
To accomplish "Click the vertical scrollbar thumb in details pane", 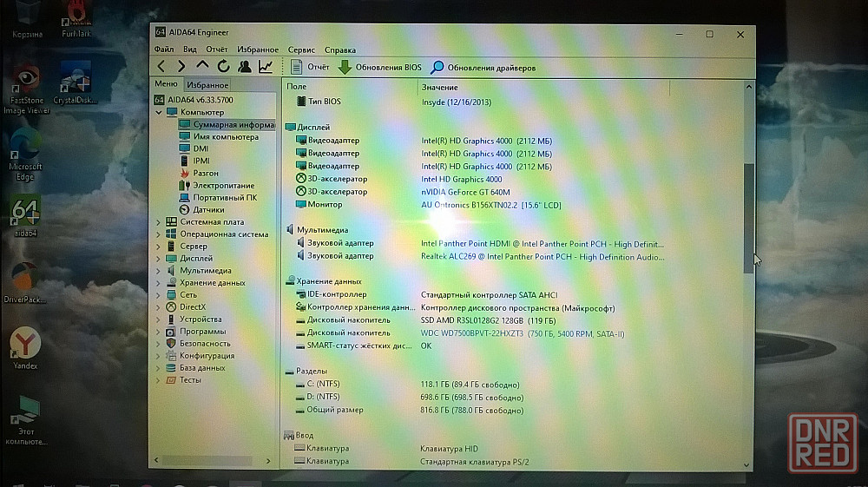I will 748,218.
